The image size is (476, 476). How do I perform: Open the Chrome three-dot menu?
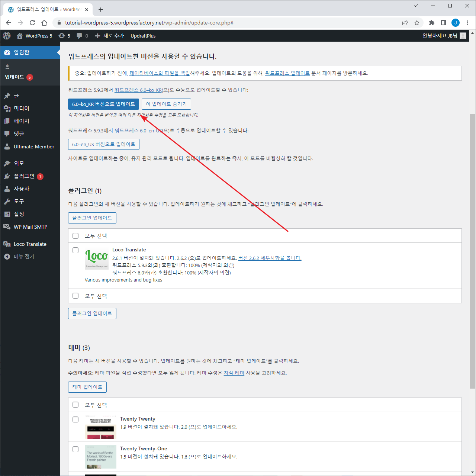pyautogui.click(x=467, y=23)
